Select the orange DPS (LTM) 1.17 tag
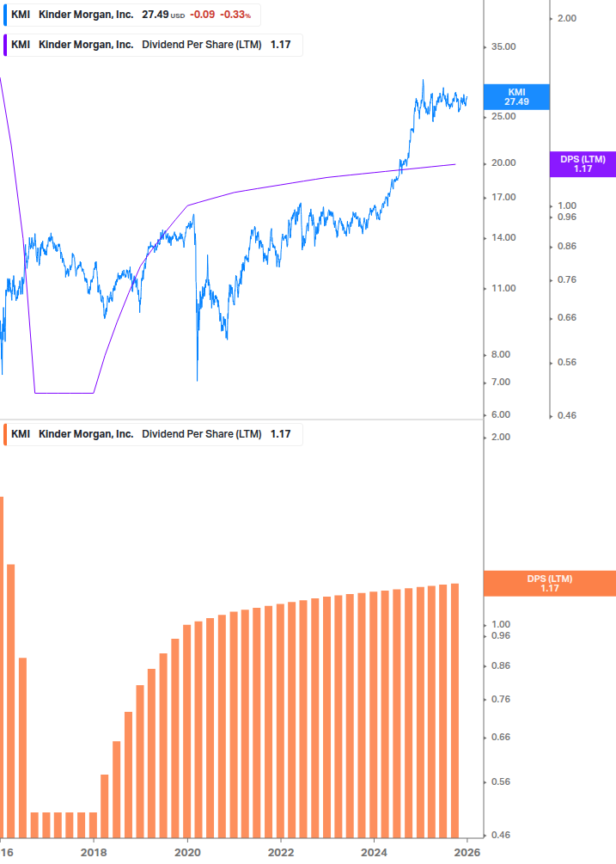The image size is (616, 864). tap(549, 584)
